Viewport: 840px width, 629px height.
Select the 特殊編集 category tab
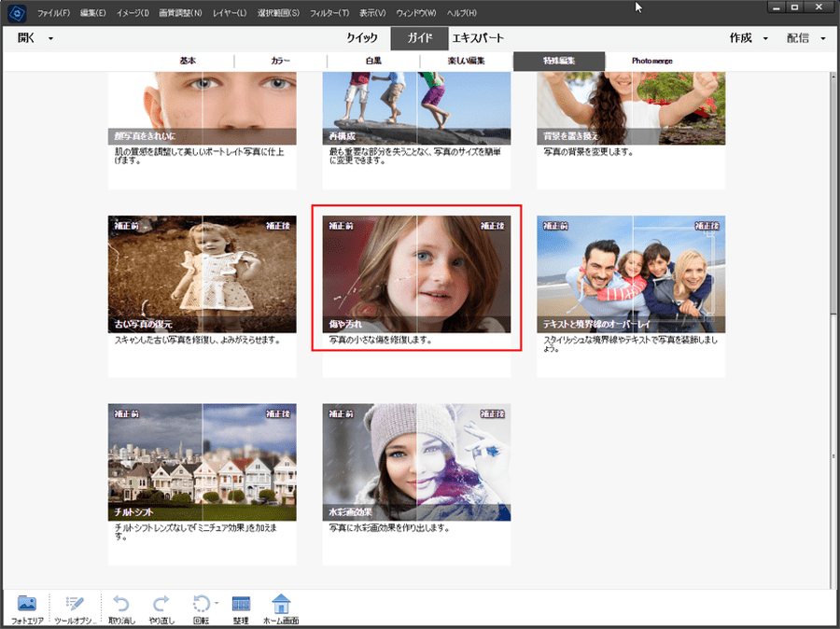pos(559,61)
